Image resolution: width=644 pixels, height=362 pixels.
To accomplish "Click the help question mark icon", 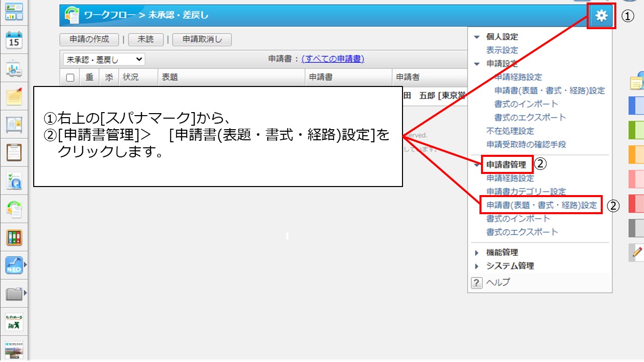I will click(x=476, y=283).
